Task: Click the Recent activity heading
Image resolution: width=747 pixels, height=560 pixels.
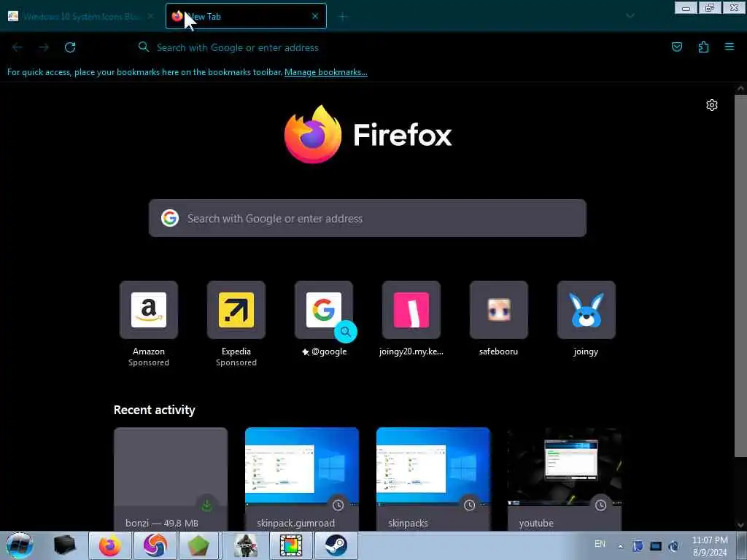Action: click(155, 410)
